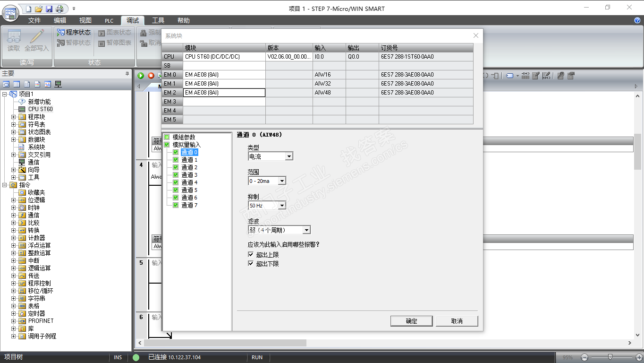Open the customize quick access toolbar arrow
The height and width of the screenshot is (363, 644).
[x=74, y=9]
